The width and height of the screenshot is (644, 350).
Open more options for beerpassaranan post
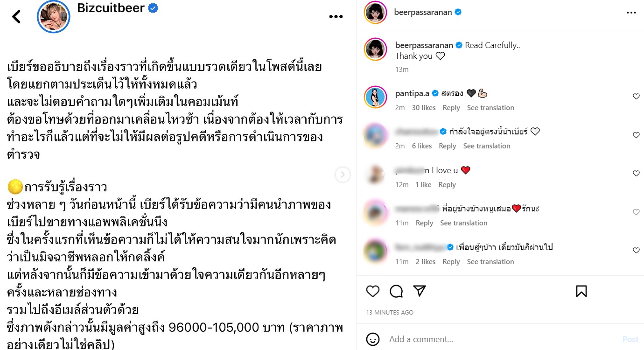tap(631, 13)
